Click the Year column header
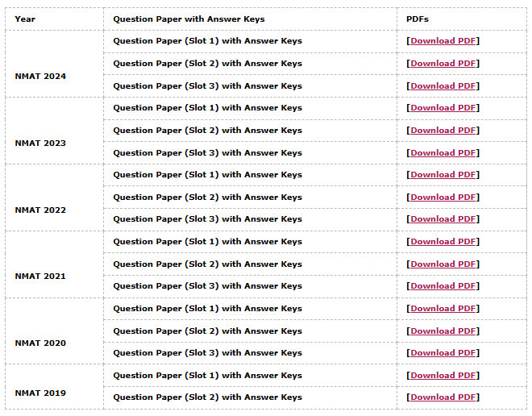 [x=25, y=19]
